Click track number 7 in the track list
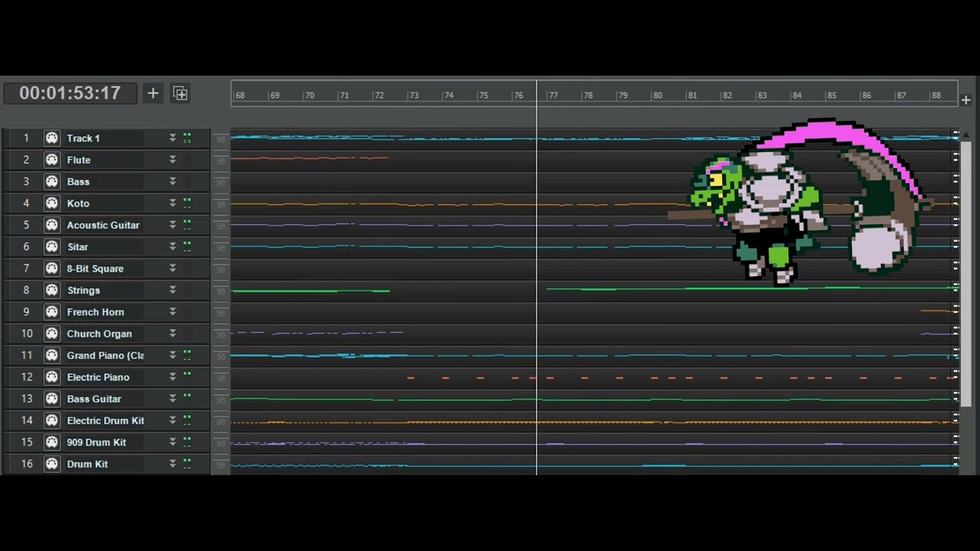Screen dimensions: 980x551 (26, 269)
